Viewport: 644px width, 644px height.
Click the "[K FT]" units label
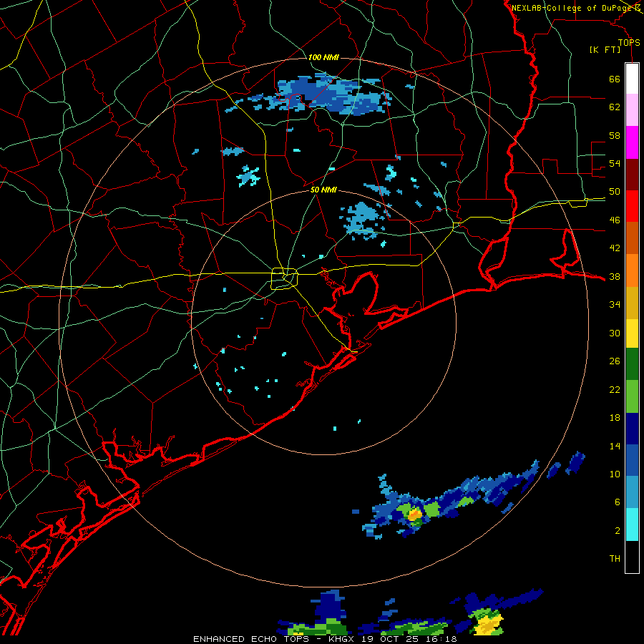click(x=605, y=50)
